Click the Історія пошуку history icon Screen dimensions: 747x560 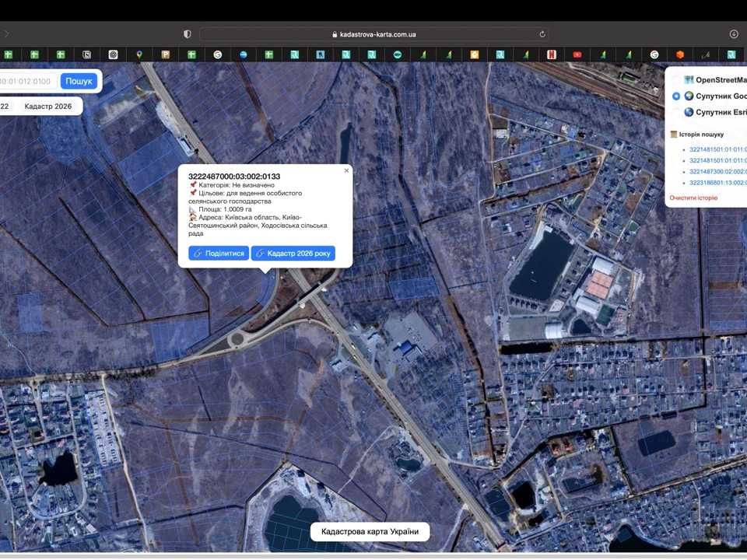pyautogui.click(x=673, y=135)
